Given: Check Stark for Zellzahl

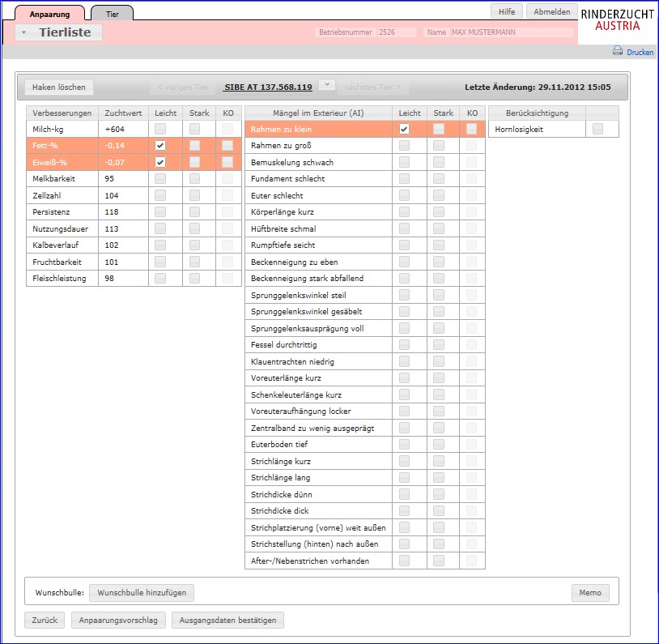Looking at the screenshot, I should 194,195.
